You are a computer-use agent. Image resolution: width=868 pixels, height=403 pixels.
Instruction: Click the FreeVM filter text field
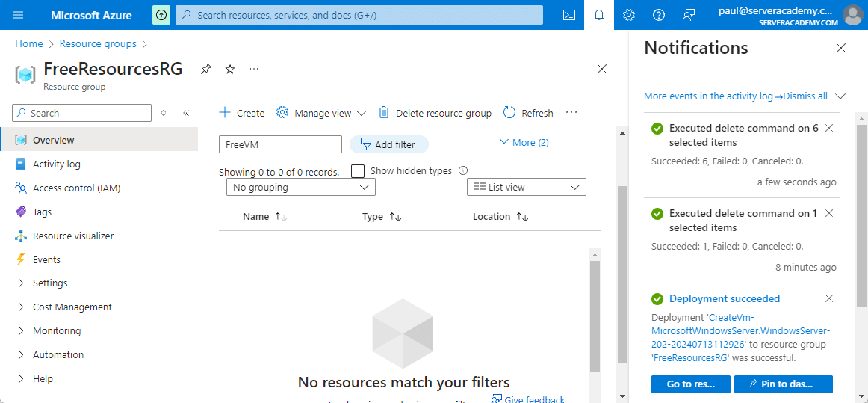click(281, 145)
